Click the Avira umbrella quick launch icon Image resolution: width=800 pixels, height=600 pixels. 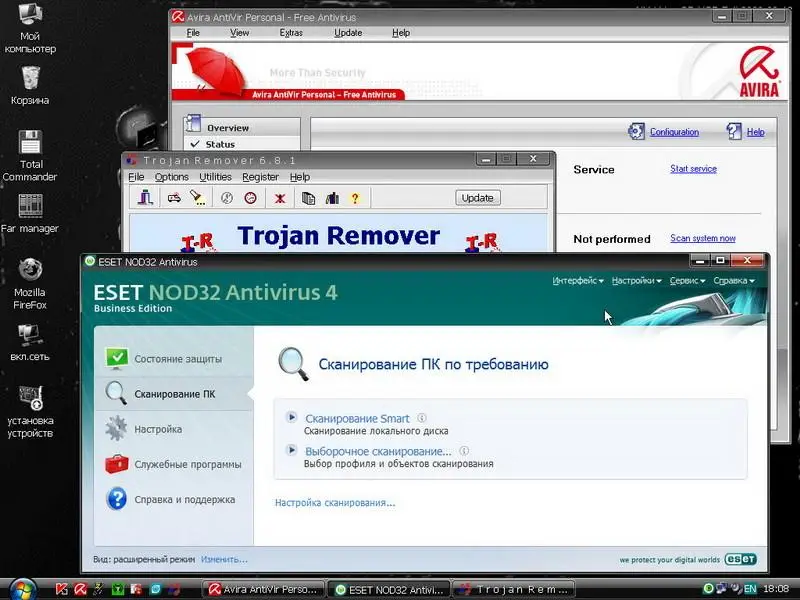pyautogui.click(x=81, y=589)
